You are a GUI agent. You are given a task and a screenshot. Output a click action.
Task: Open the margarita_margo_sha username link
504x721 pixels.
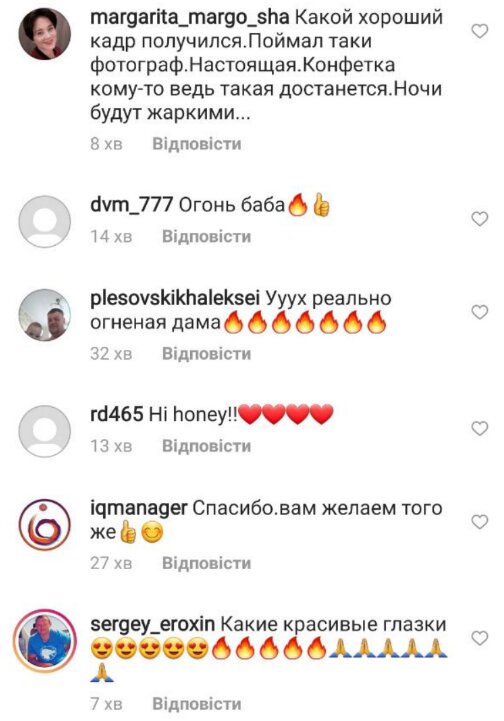pos(190,18)
